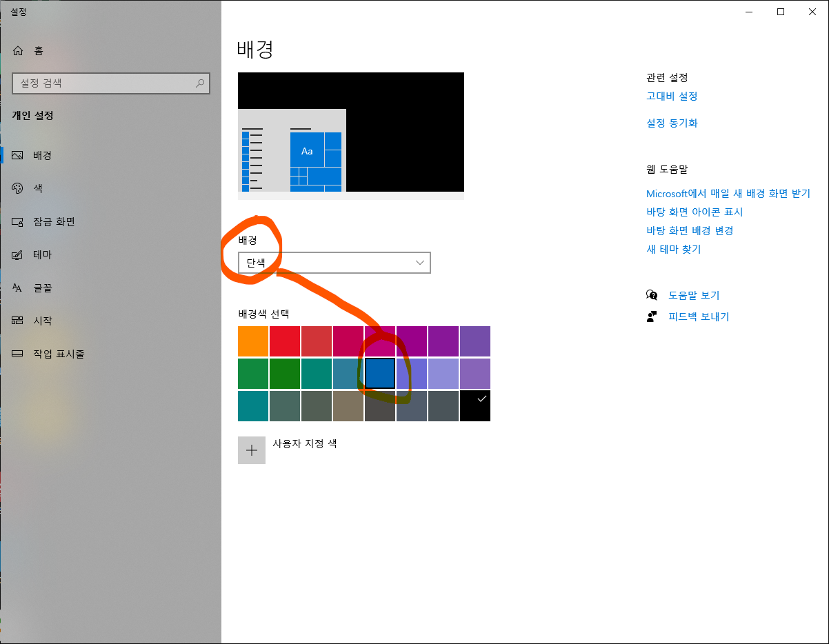Viewport: 829px width, 644px height.
Task: Select the brownish tan swatch in bottom row
Action: point(348,405)
